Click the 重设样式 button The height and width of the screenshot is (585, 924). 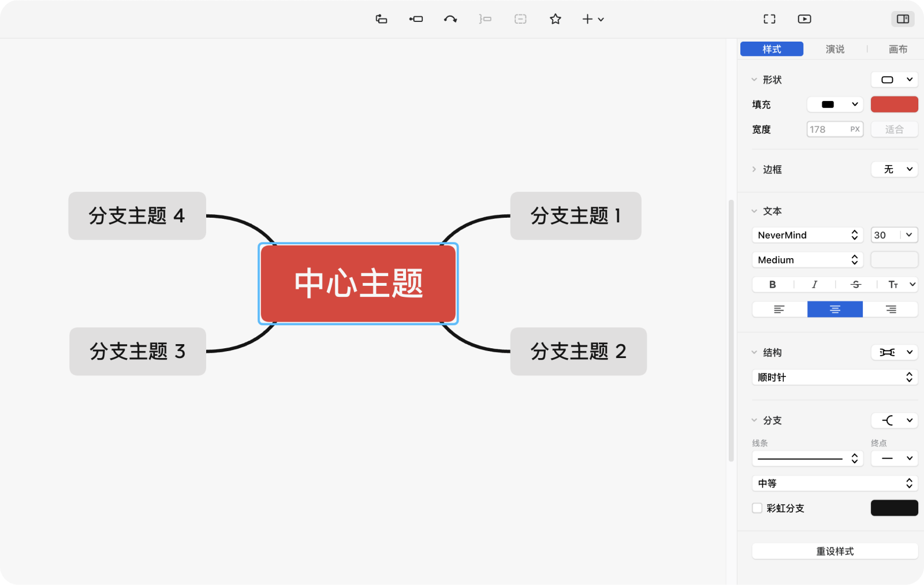[x=834, y=552]
